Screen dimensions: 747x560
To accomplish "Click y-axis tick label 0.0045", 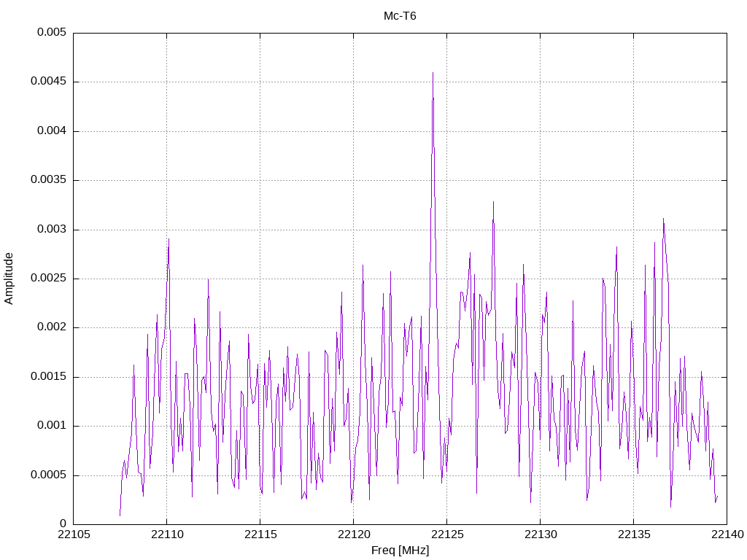I will click(x=48, y=82).
